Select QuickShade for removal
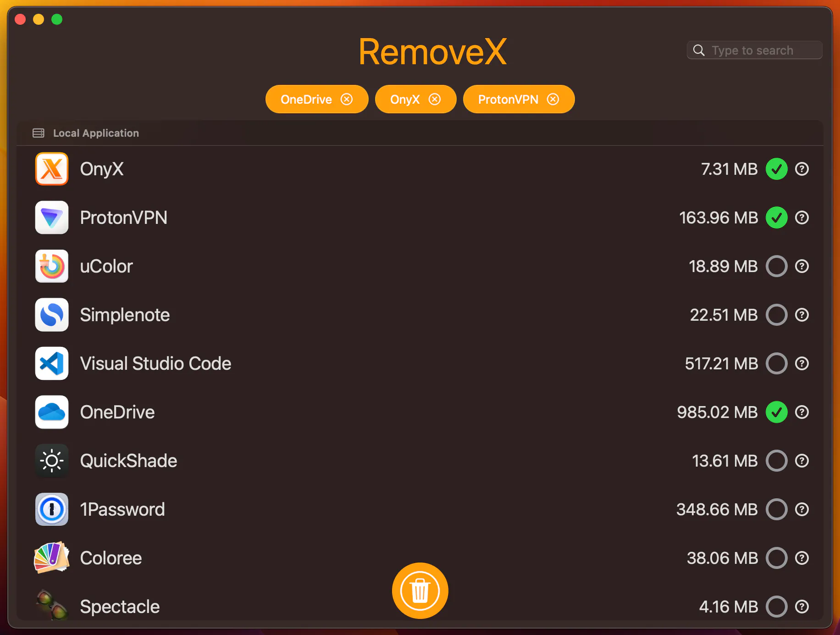 pos(777,461)
